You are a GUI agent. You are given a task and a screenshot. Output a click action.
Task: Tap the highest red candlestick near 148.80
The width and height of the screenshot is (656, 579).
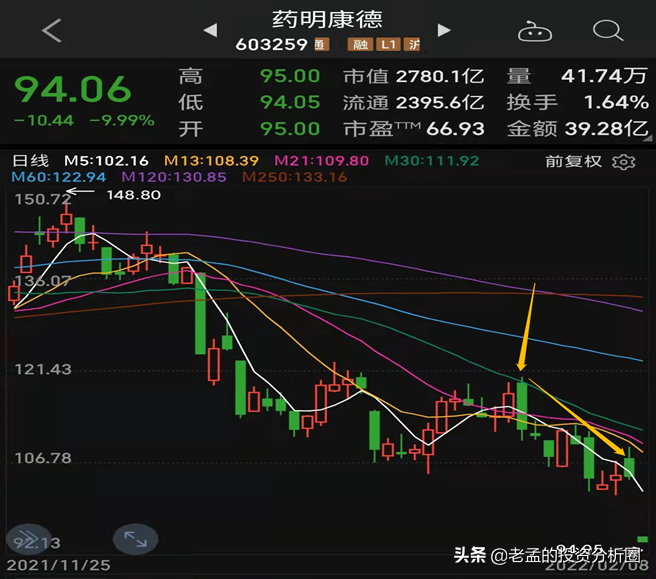66,218
